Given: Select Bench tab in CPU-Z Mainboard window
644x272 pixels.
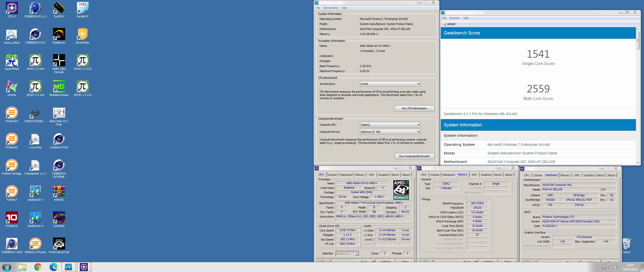Looking at the screenshot, I should point(601,175).
